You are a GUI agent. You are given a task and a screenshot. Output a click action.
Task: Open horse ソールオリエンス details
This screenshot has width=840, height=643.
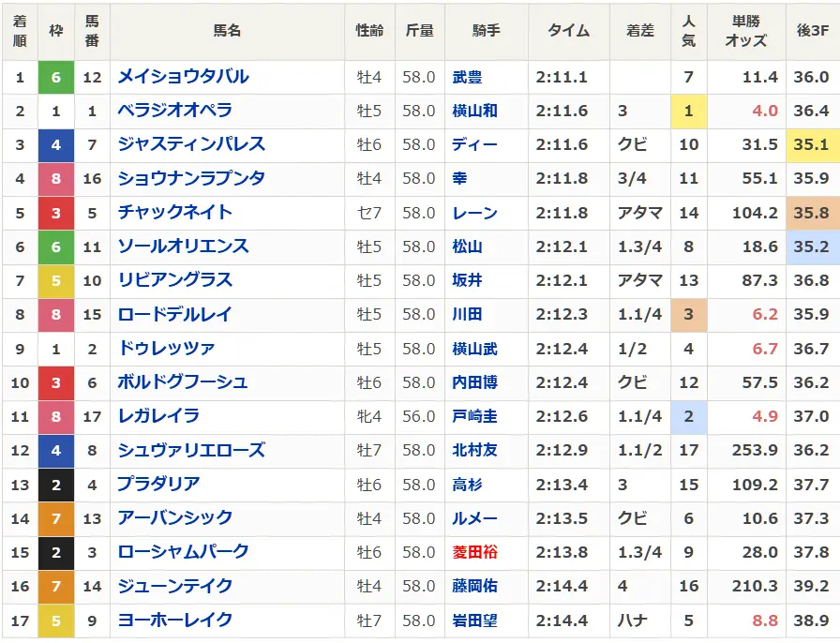tap(183, 247)
